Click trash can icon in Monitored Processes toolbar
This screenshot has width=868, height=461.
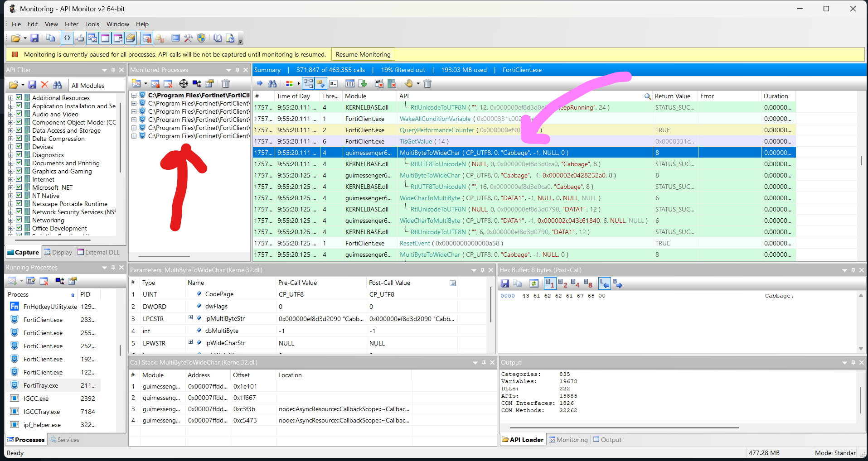click(x=226, y=83)
